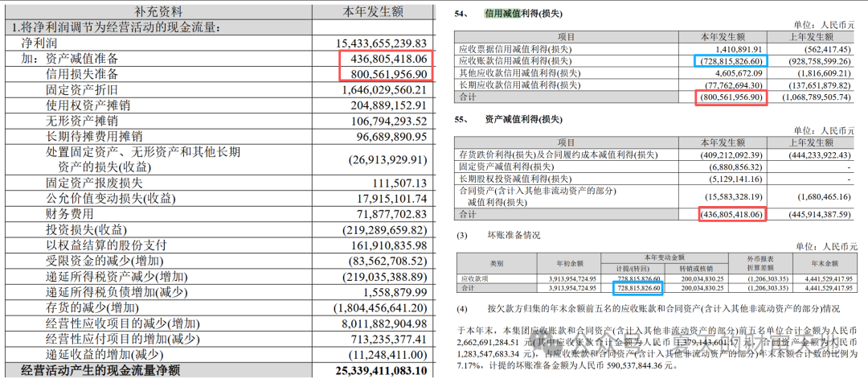
Task: Click the value 96,689,890.95
Action: click(x=392, y=136)
